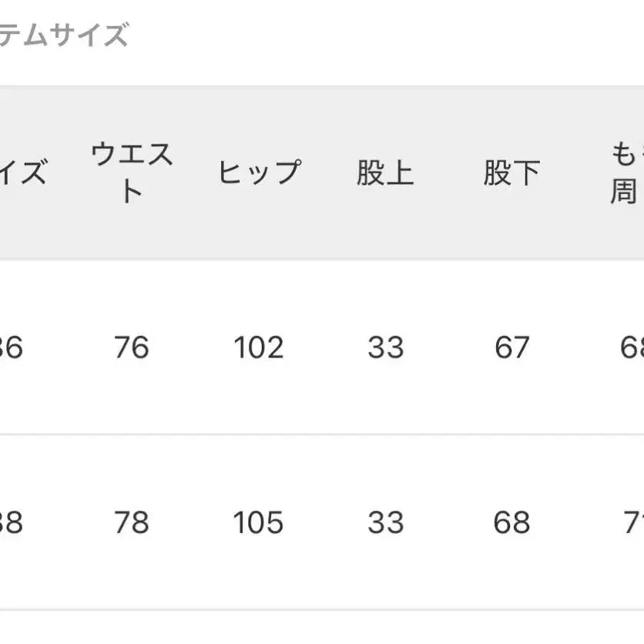Click the サイズ column header

[x=23, y=173]
